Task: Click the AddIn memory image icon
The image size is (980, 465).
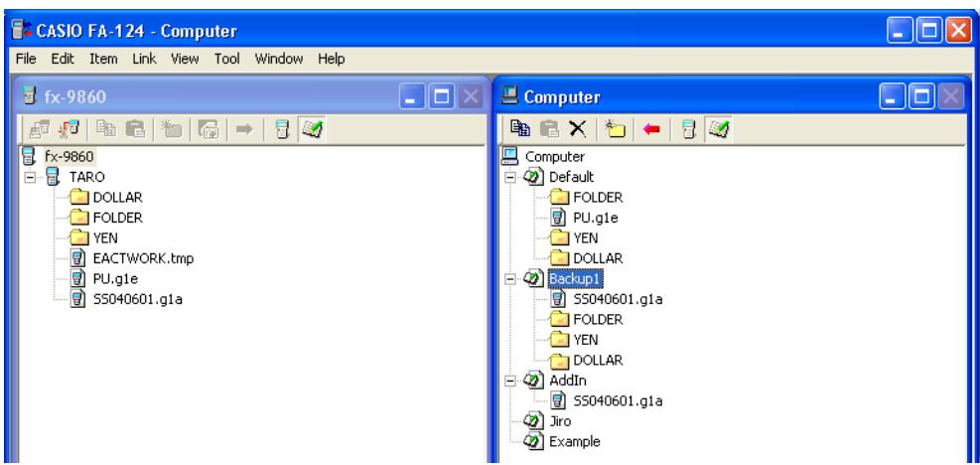Action: coord(534,381)
